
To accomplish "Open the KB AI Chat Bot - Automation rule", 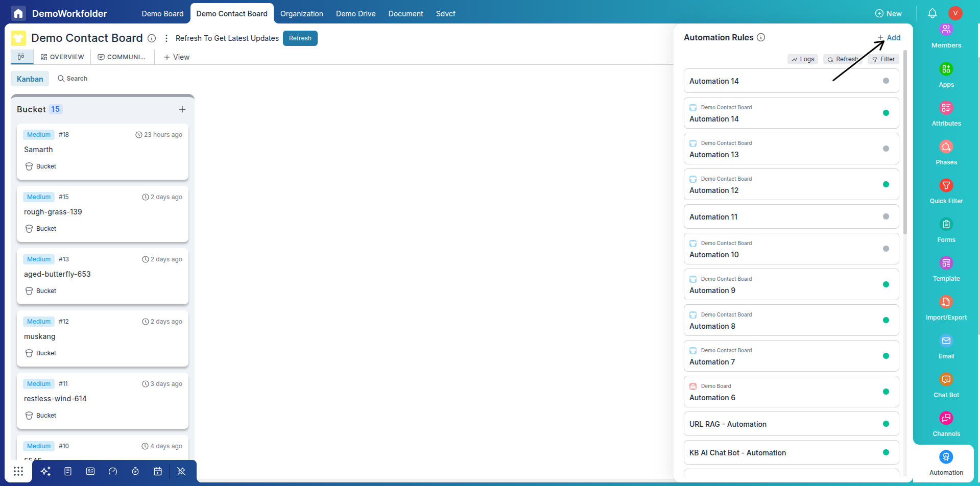I will tap(791, 452).
